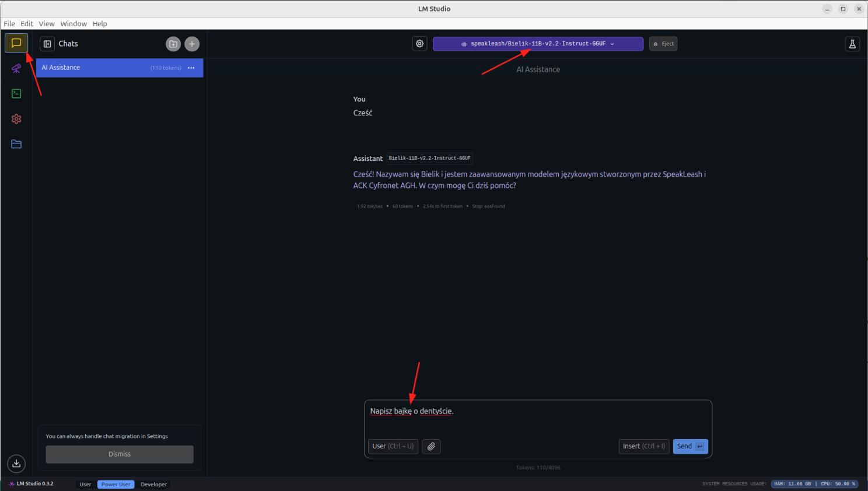Image resolution: width=868 pixels, height=491 pixels.
Task: Select Power User mode
Action: point(116,485)
